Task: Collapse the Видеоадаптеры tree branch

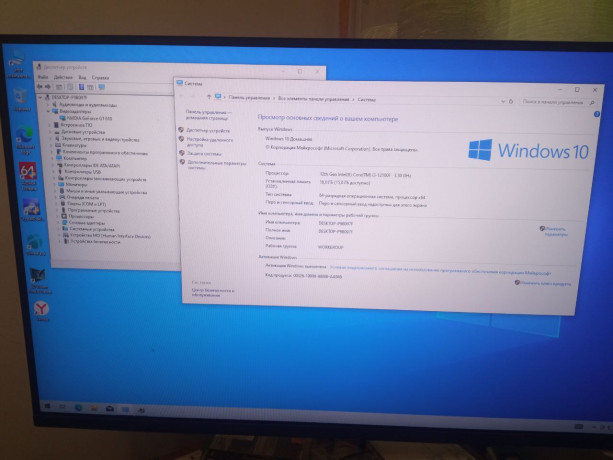Action: click(x=48, y=111)
